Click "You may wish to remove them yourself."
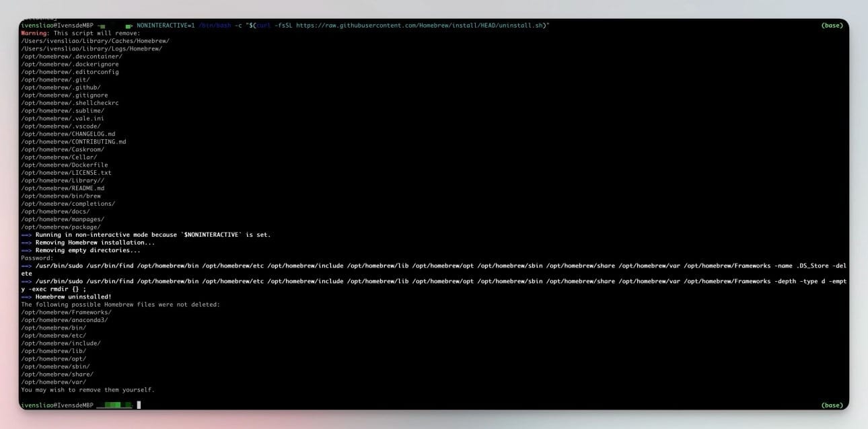Screen dimensions: 868x429 (87, 389)
